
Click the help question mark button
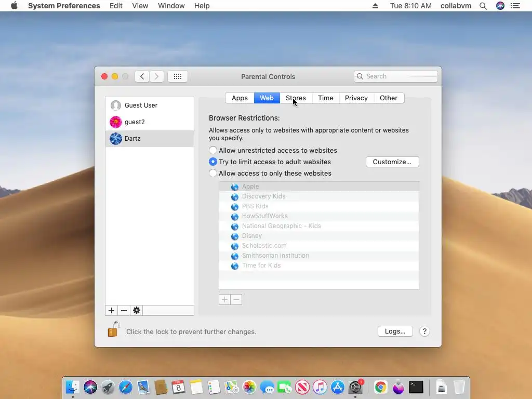click(x=424, y=331)
